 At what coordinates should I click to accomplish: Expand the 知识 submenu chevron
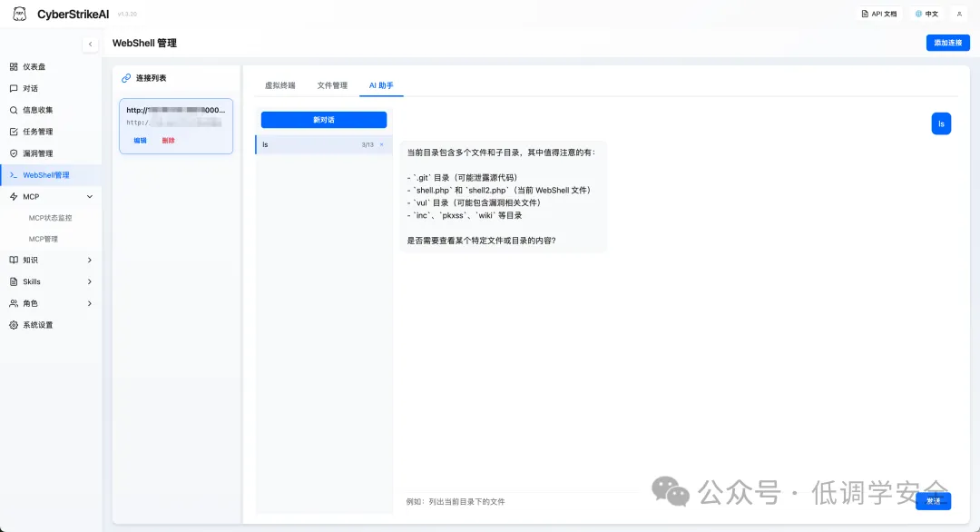coord(89,260)
